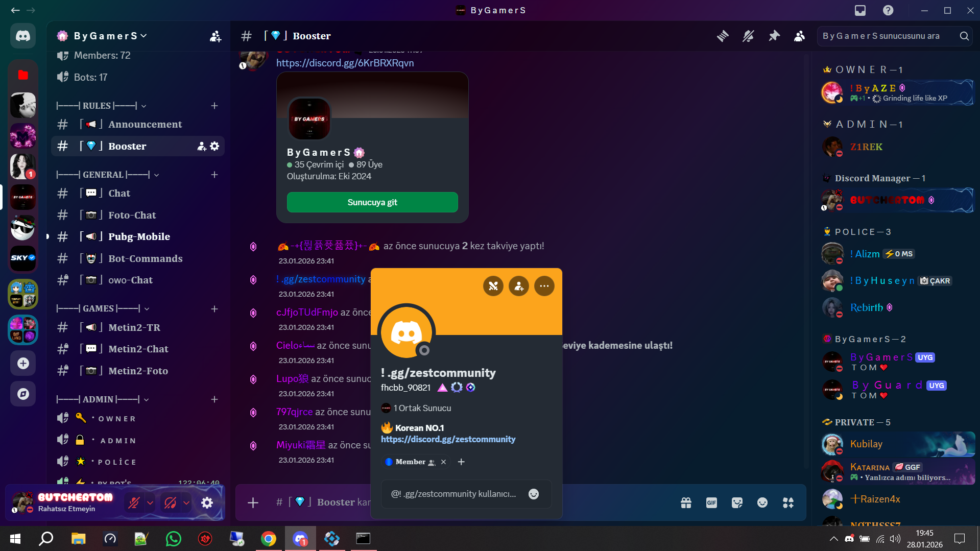
Task: Create invite for Booster channel
Action: 202,146
